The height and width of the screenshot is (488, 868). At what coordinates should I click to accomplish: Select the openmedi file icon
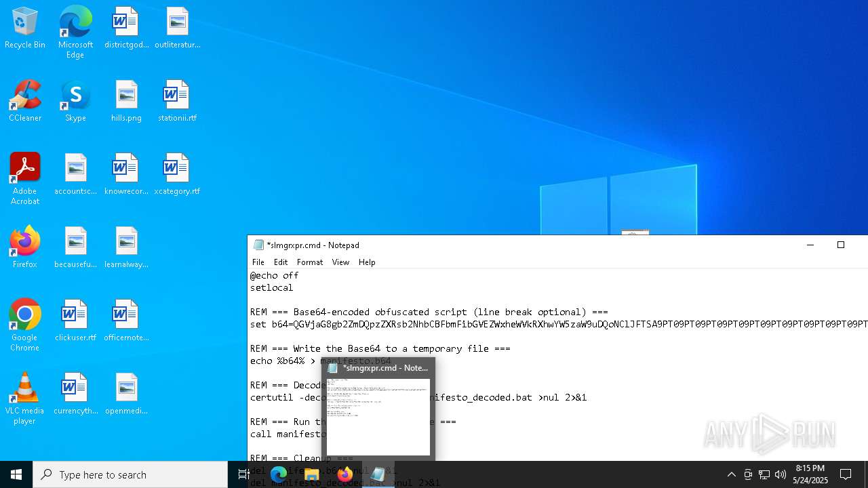pyautogui.click(x=126, y=394)
